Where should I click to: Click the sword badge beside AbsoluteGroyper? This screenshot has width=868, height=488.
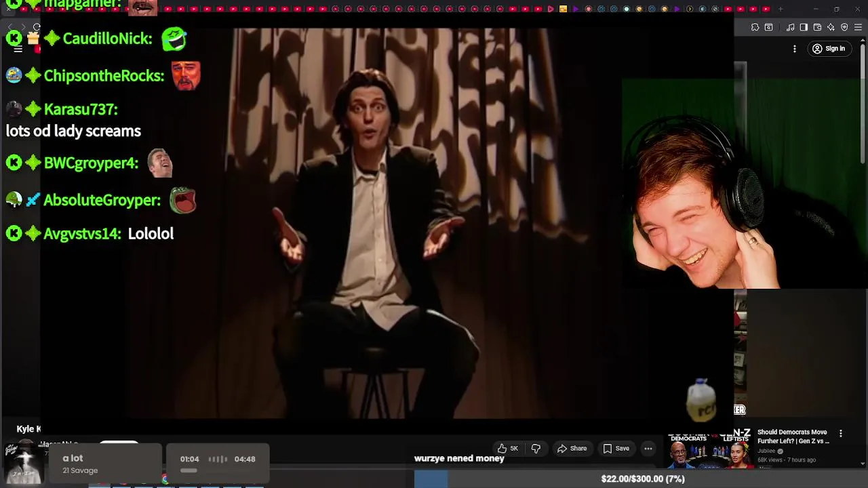pyautogui.click(x=33, y=200)
